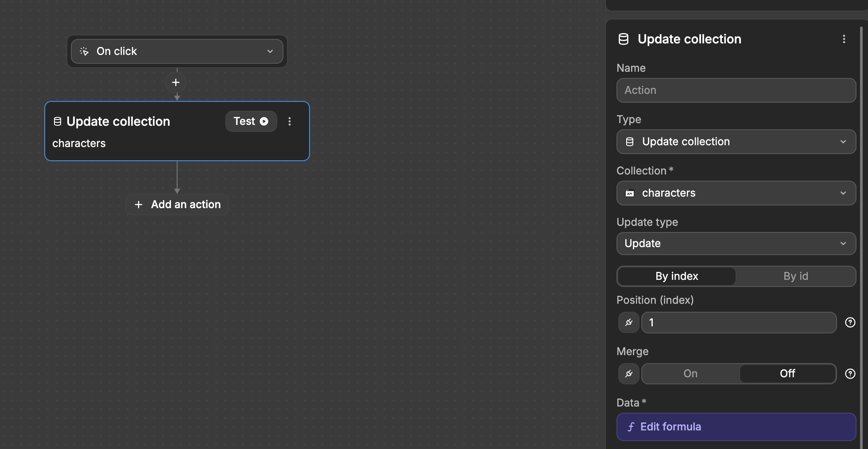Open the Type dropdown

[736, 142]
